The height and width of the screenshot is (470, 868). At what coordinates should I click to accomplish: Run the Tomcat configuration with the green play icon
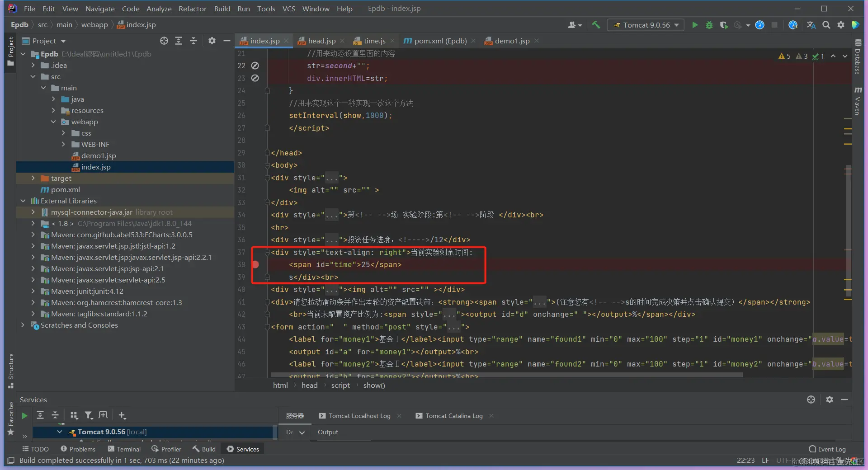point(695,25)
